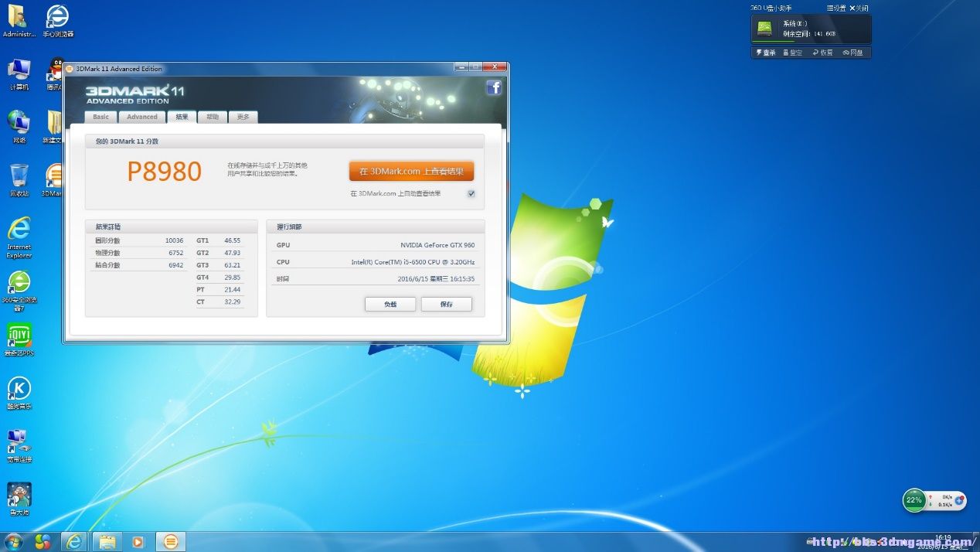Launch the Ludashi (鲁大师) desktop shortcut

(x=19, y=499)
